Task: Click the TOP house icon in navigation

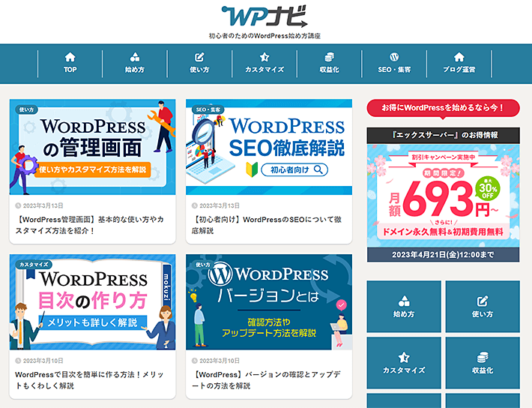Action: [x=70, y=57]
